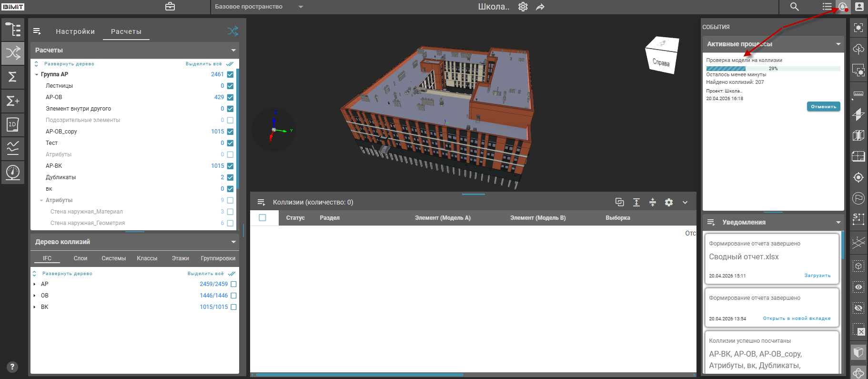
Task: Switch to the Настройки tab
Action: (75, 31)
